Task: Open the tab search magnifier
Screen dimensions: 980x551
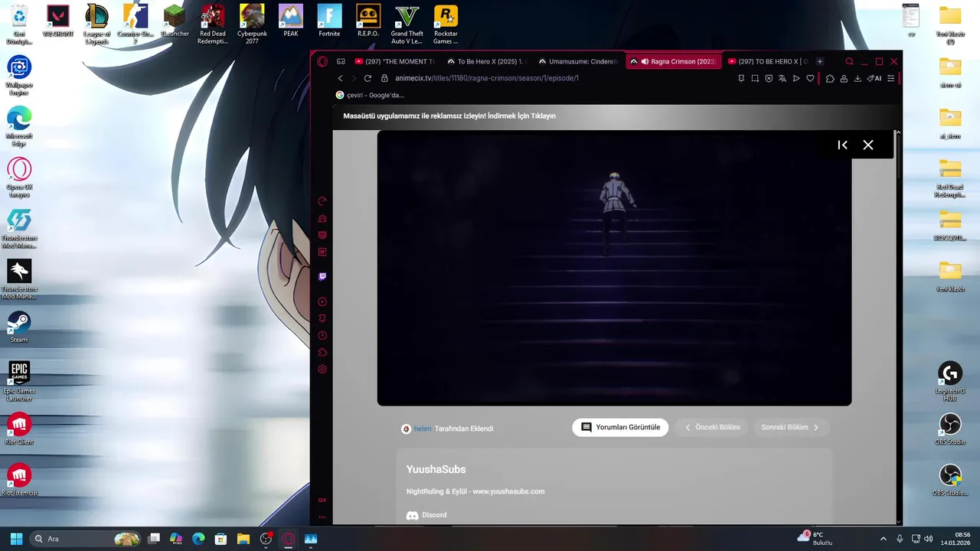Action: coord(849,61)
